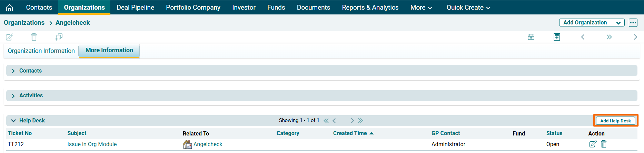The height and width of the screenshot is (153, 644).
Task: Click the edit organization pencil icon
Action: 10,37
